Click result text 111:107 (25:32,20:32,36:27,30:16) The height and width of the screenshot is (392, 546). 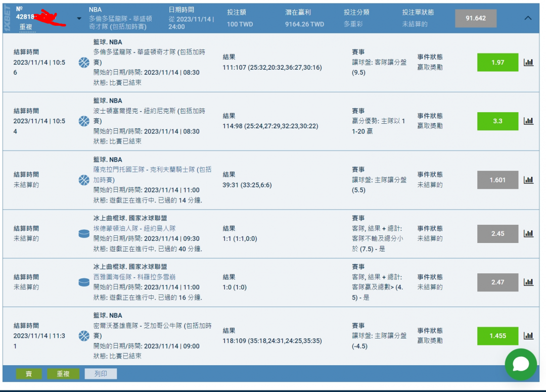(x=272, y=68)
